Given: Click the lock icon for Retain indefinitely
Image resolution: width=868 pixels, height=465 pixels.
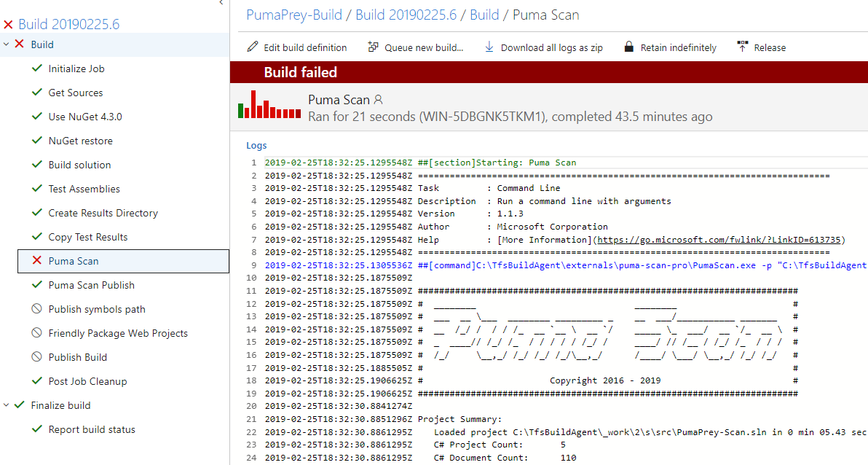Looking at the screenshot, I should point(628,47).
